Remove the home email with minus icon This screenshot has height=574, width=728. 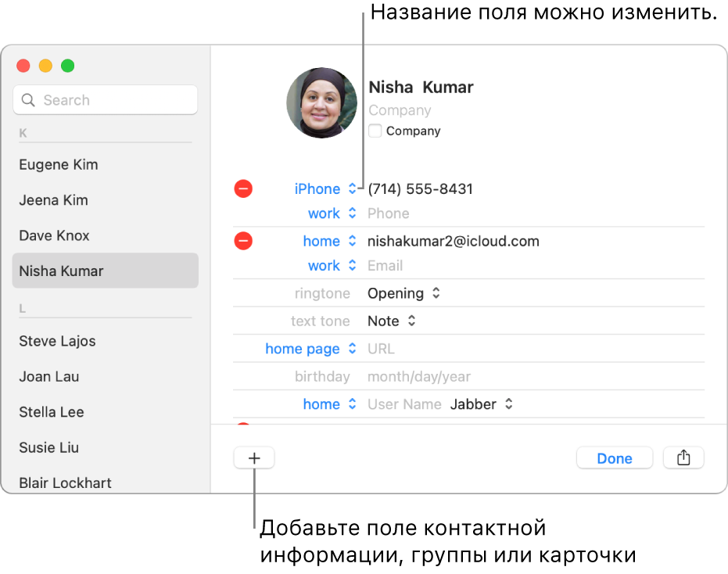(x=243, y=241)
